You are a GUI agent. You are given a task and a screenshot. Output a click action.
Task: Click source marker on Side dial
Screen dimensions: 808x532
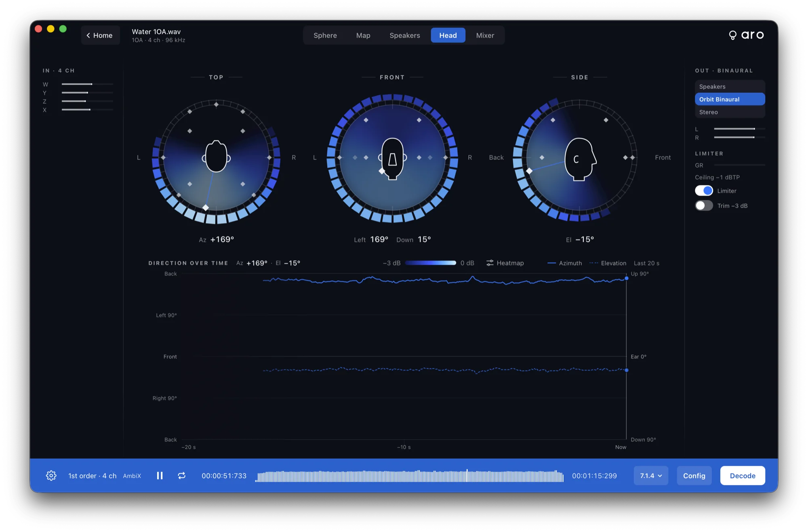529,171
